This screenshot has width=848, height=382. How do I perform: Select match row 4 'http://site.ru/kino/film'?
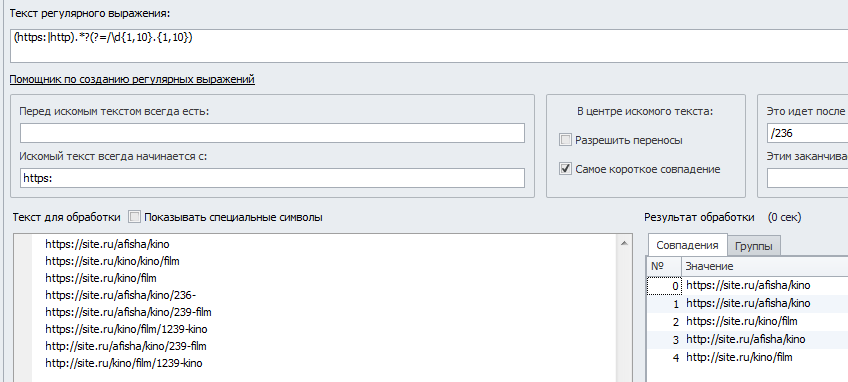(747, 357)
